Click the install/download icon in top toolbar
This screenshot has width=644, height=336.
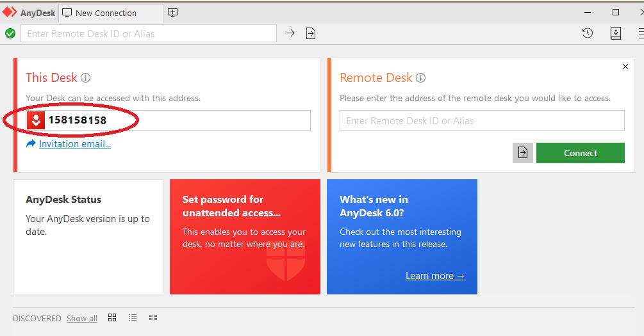[x=616, y=33]
